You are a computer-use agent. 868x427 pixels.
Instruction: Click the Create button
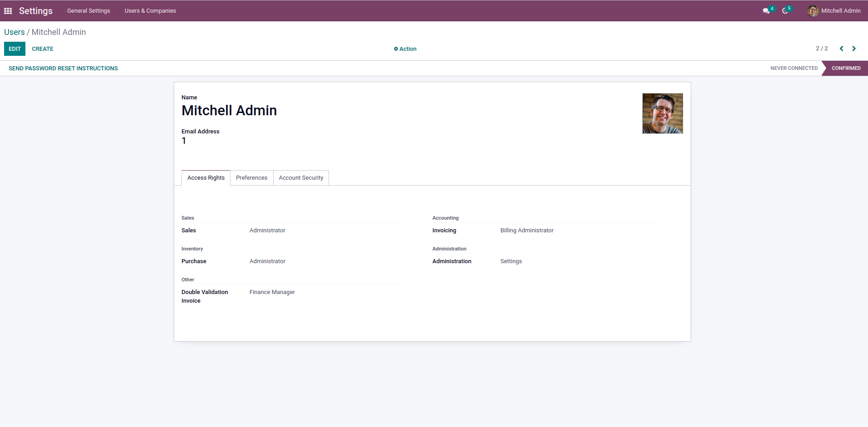tap(43, 49)
